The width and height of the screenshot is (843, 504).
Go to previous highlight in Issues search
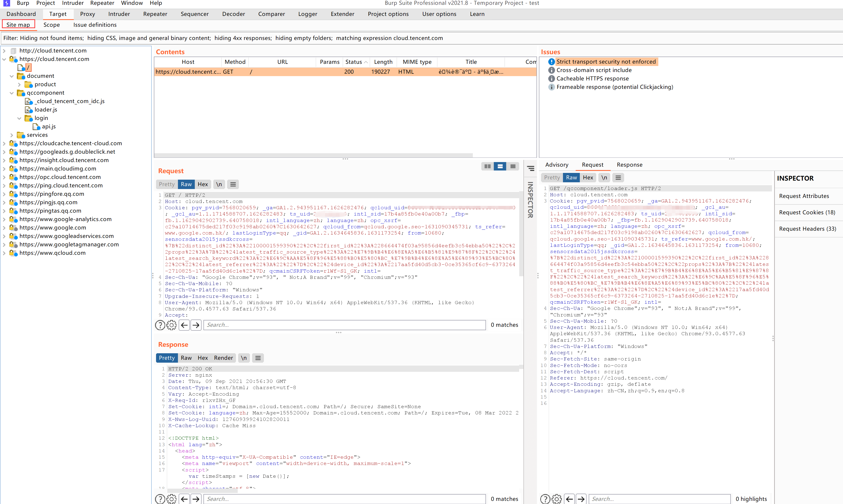[x=570, y=499]
